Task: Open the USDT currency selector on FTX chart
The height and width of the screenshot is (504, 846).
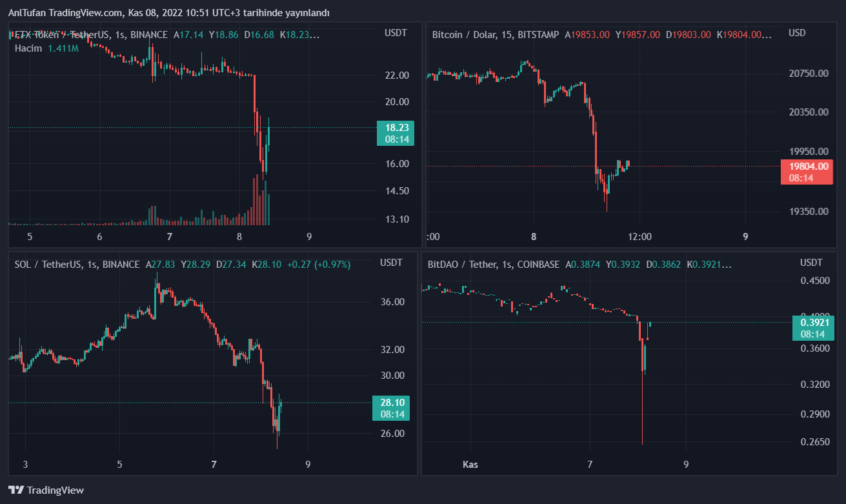Action: click(396, 33)
